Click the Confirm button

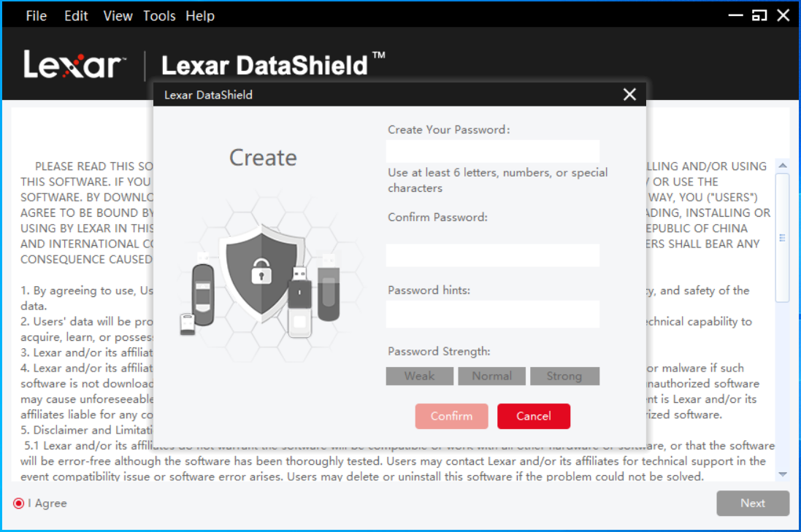(451, 416)
